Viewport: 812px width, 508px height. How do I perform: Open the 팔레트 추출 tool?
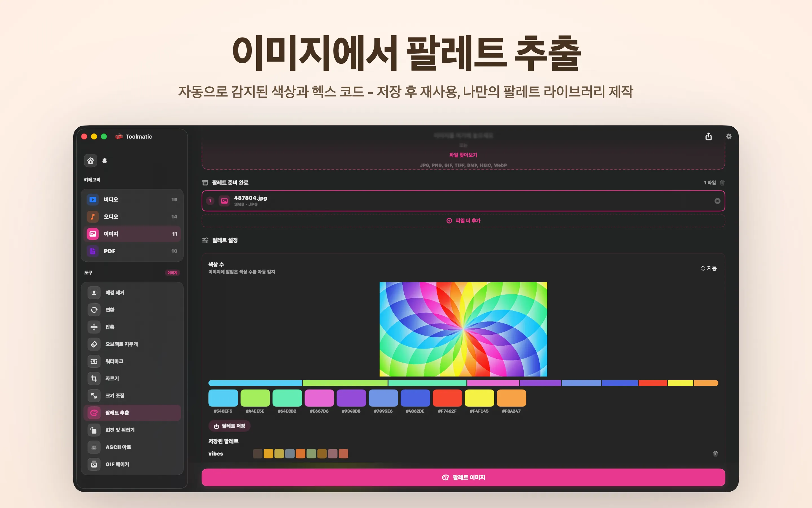(x=132, y=413)
